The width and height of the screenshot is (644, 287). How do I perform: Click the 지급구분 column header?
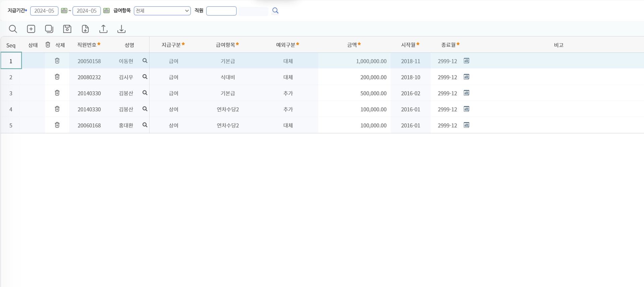tap(173, 45)
